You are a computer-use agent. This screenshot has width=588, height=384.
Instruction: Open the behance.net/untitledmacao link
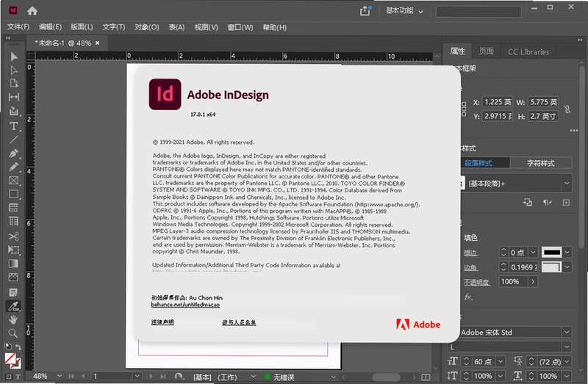click(x=185, y=305)
